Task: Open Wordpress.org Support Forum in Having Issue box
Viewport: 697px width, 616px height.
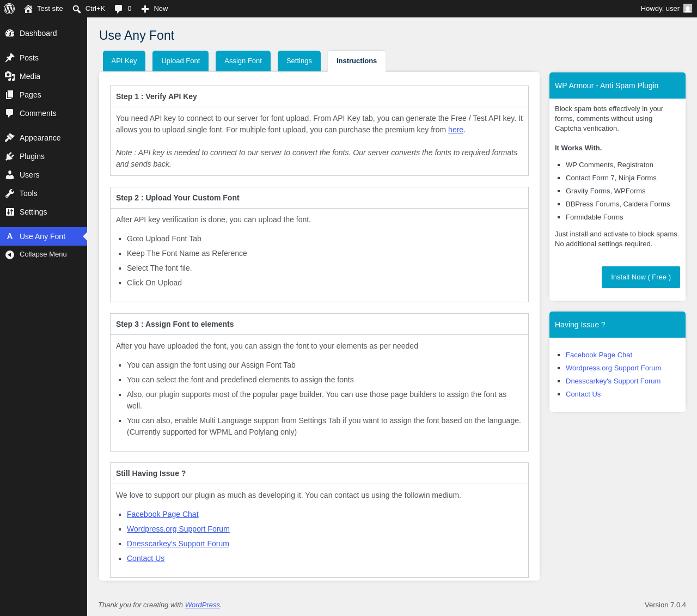Action: pos(613,368)
